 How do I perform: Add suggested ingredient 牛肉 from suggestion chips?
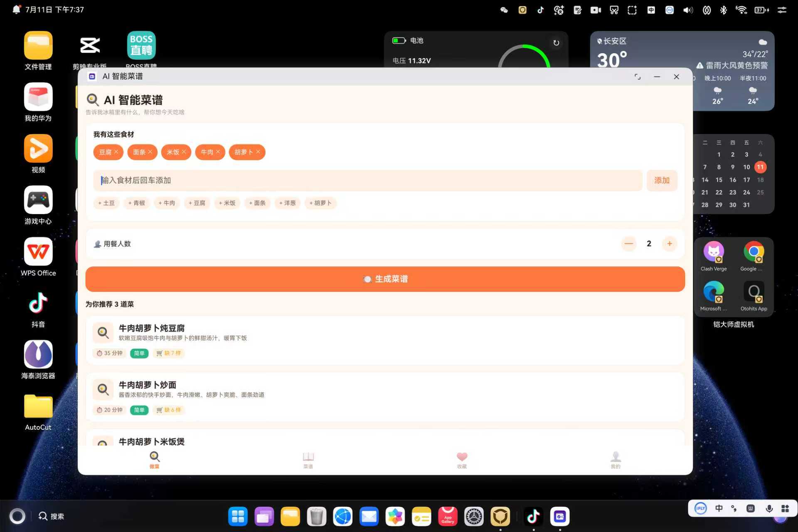pos(167,203)
